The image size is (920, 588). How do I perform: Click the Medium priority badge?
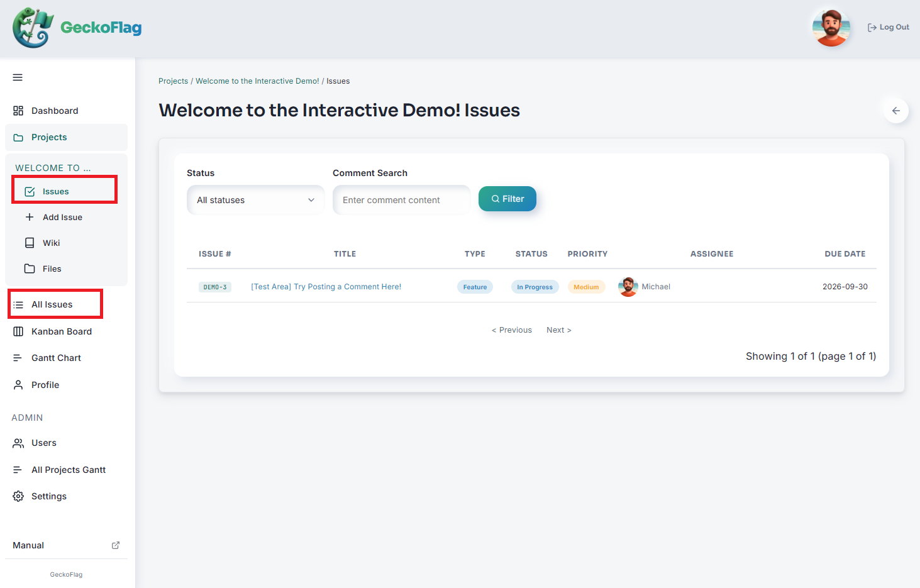pyautogui.click(x=586, y=287)
